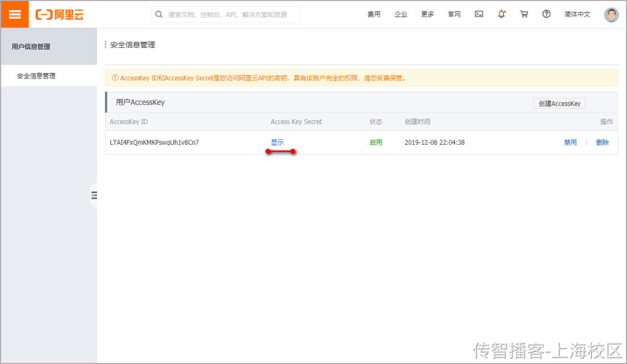Click the 安全信息管理 page title

point(132,45)
